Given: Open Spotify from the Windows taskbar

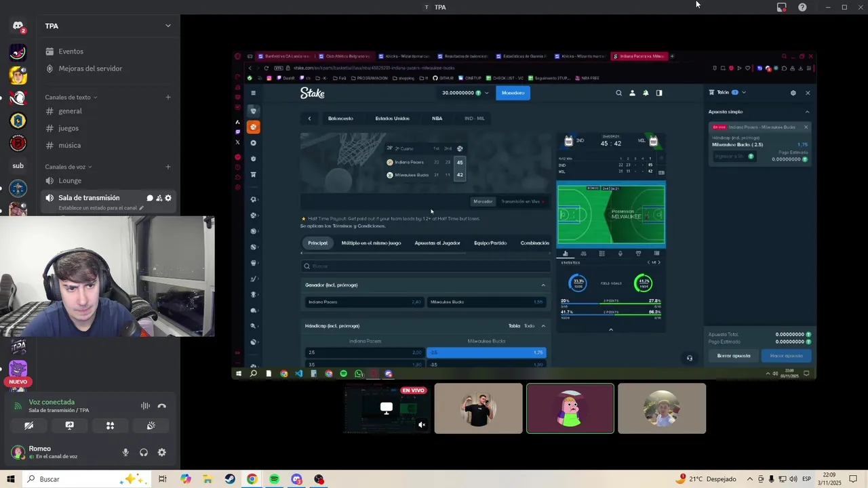Looking at the screenshot, I should pos(274,479).
